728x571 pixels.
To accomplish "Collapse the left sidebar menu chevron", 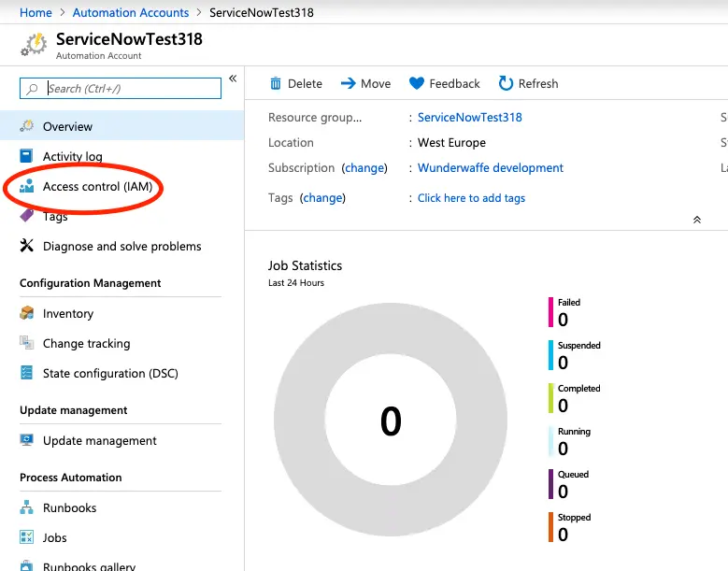I will [x=233, y=79].
